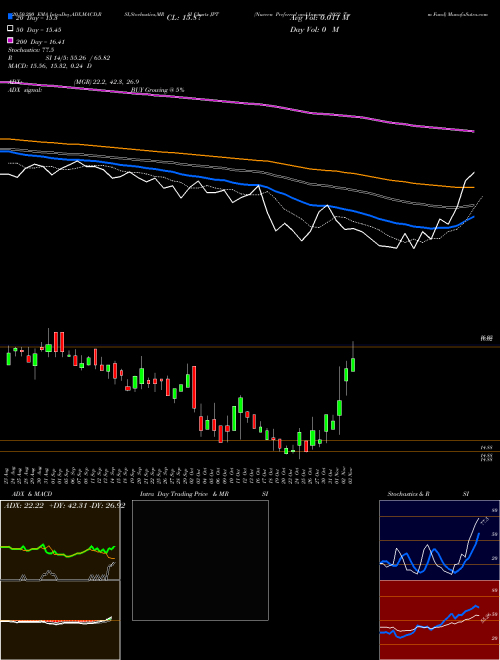Click the red RSI chart panel
This screenshot has height=660, width=500.
(439, 620)
